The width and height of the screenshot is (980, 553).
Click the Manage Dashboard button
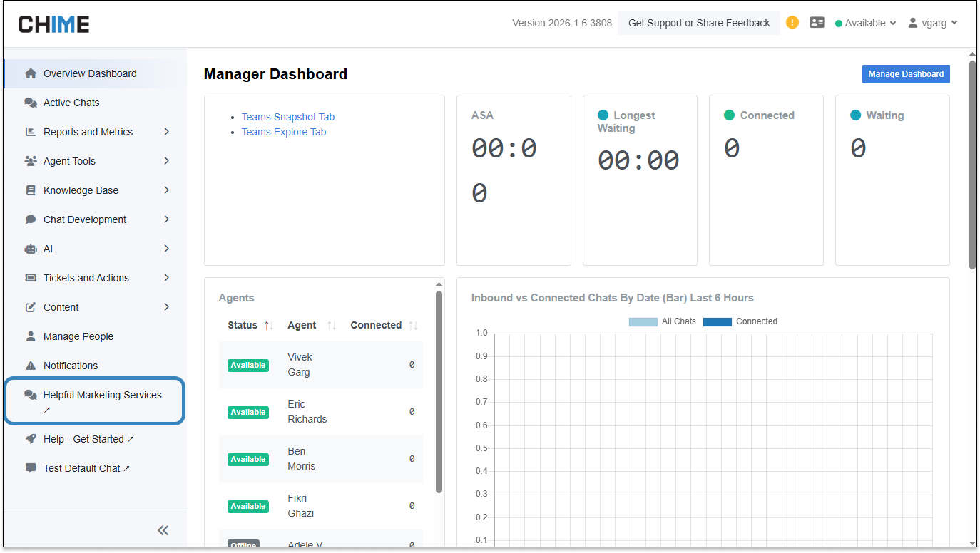coord(905,74)
